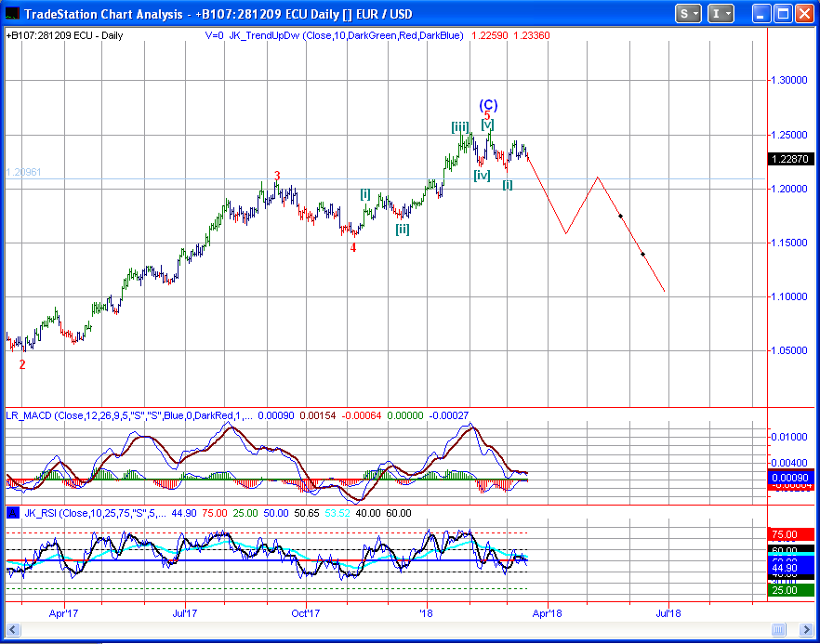Click the green 25.00 RSI axis tag
This screenshot has width=820, height=644.
tap(790, 590)
